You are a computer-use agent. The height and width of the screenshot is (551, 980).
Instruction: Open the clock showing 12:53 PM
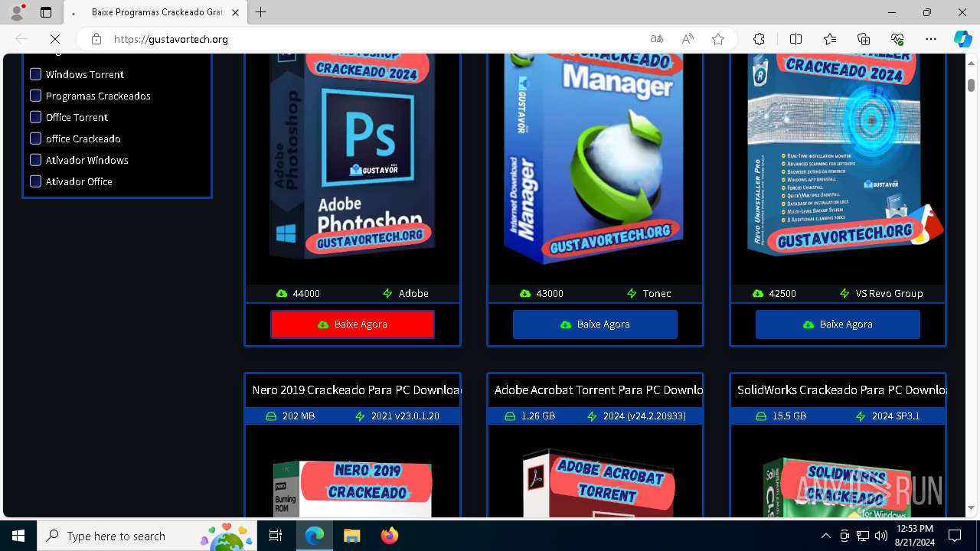915,536
